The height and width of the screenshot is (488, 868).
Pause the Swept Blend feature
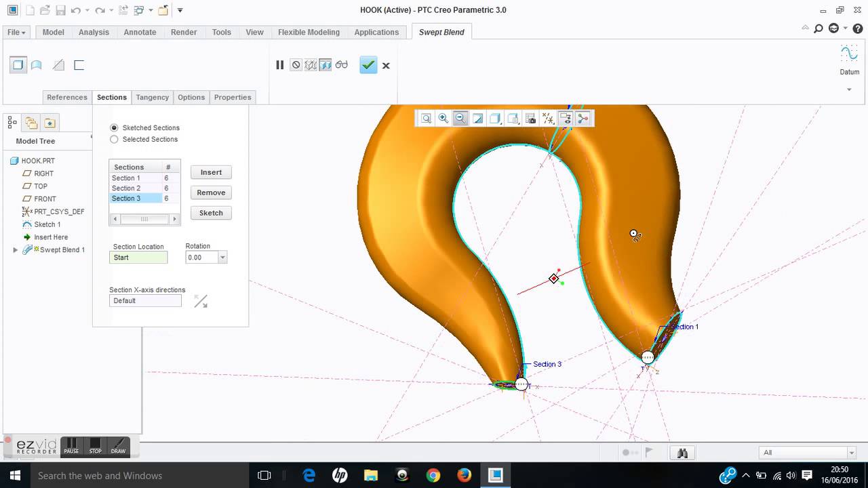pos(279,65)
